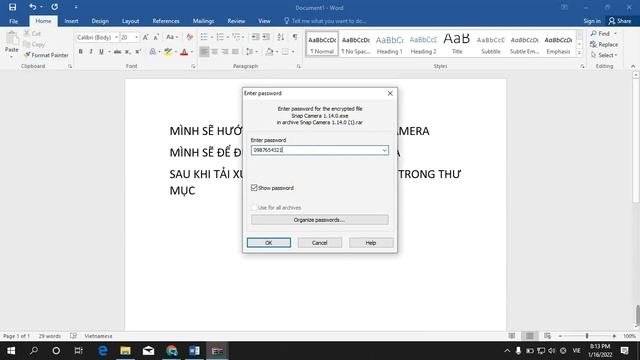Expand the Styles gallery
The height and width of the screenshot is (360, 640).
(x=579, y=53)
